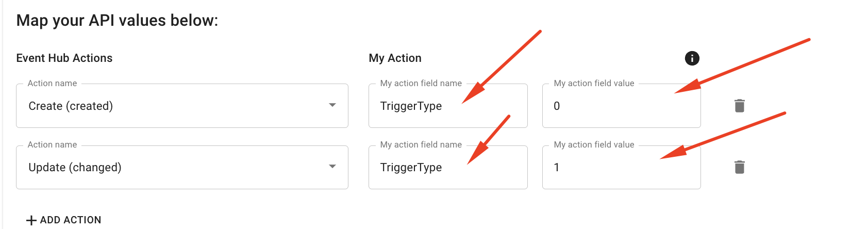Click the My Action column header
Image resolution: width=868 pixels, height=229 pixels.
(395, 58)
